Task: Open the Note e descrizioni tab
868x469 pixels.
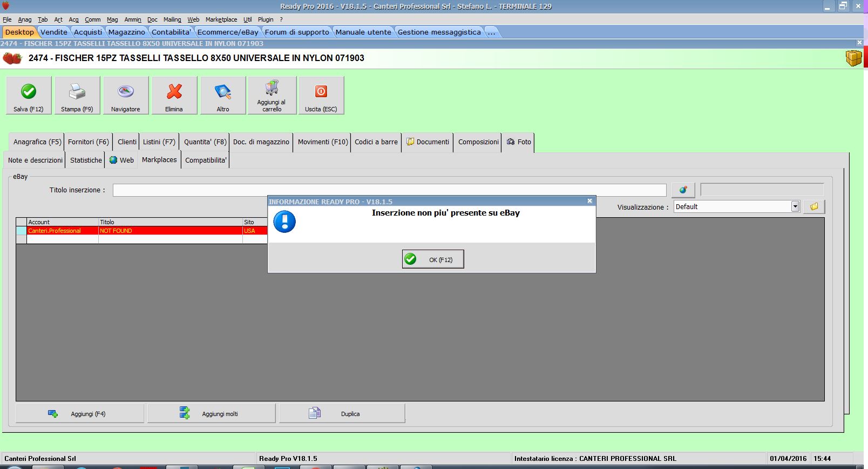Action: [x=35, y=160]
